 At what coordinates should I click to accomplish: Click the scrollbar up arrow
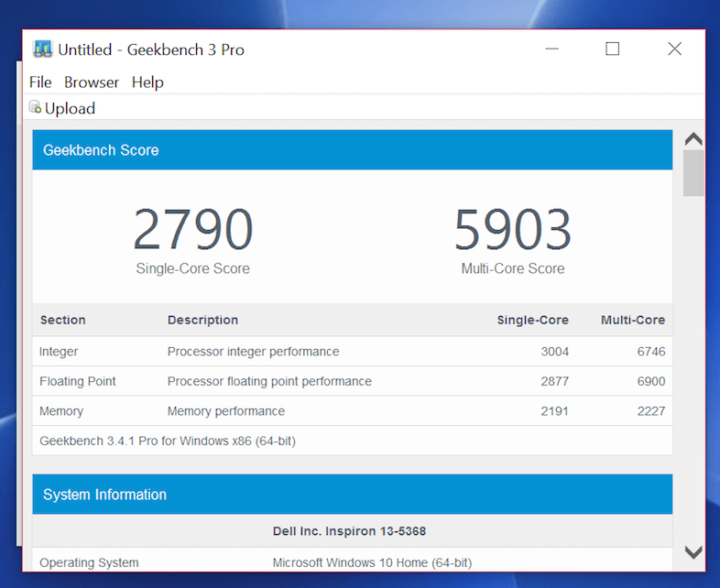coord(693,138)
